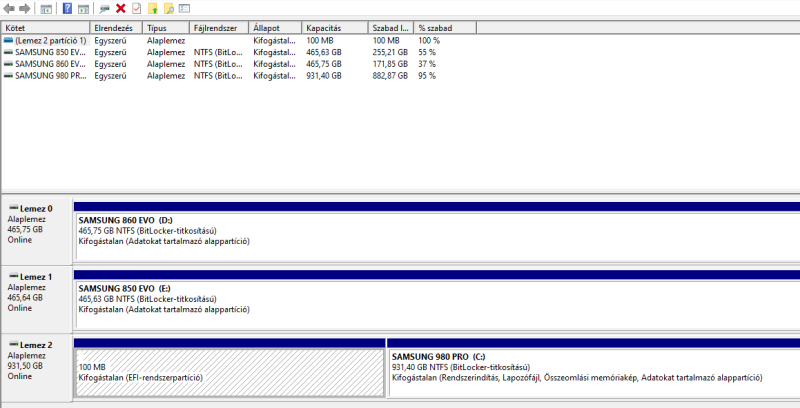Toggle the Action pane toolbar icon

pos(84,9)
